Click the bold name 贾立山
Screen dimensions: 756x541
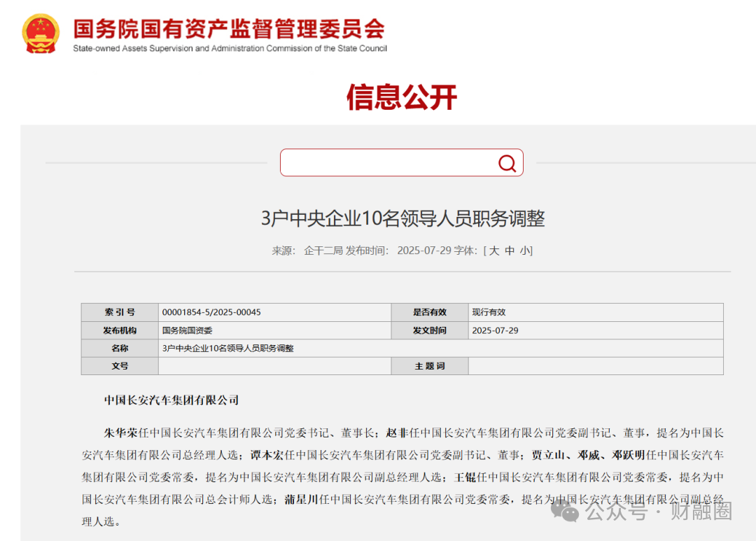548,455
